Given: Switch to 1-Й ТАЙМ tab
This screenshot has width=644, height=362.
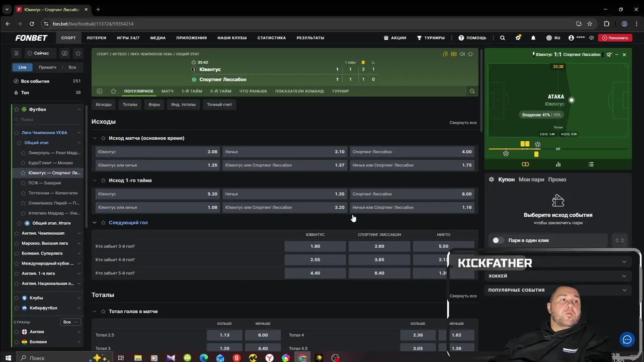Looking at the screenshot, I should pyautogui.click(x=192, y=91).
